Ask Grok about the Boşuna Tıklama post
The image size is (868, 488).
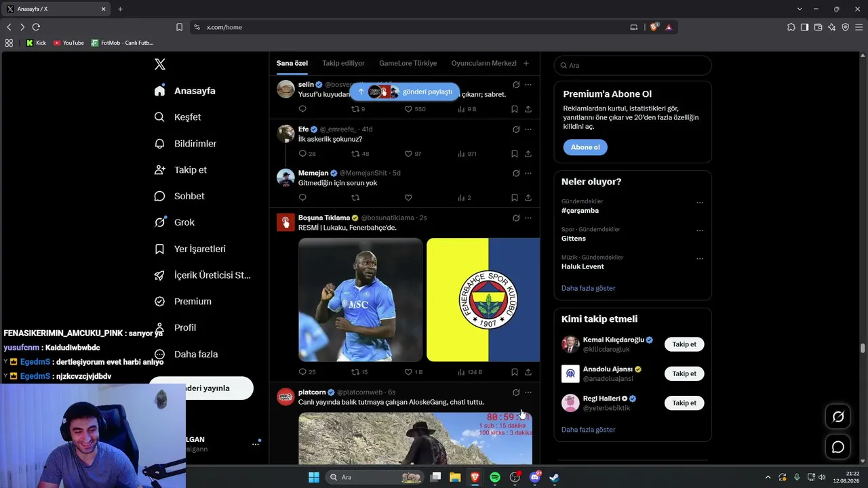[x=516, y=218]
